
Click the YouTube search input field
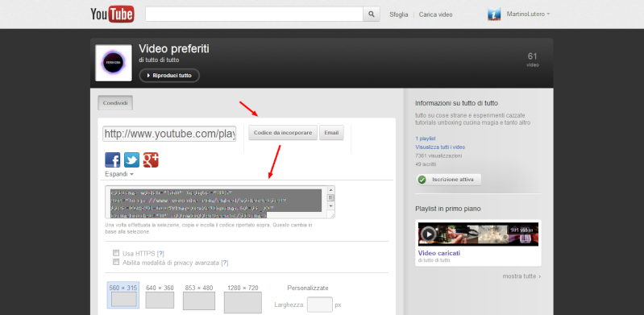[x=254, y=15]
